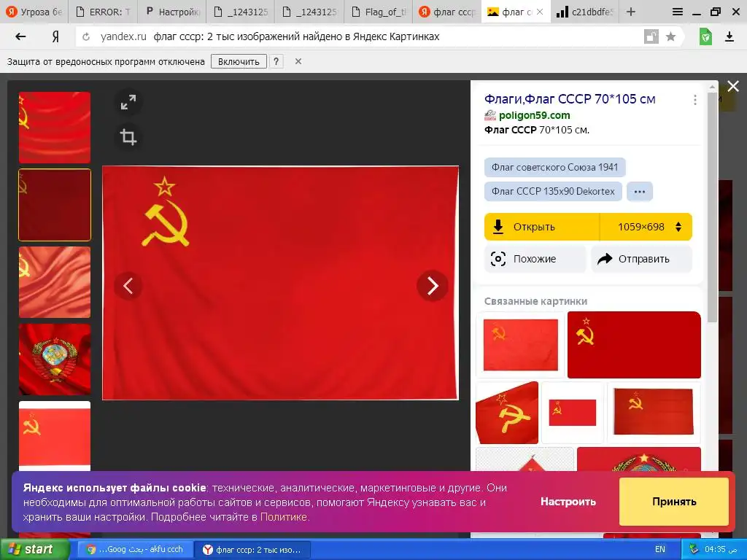747x560 pixels.
Task: Switch to the ERROR: T tab
Action: click(103, 12)
